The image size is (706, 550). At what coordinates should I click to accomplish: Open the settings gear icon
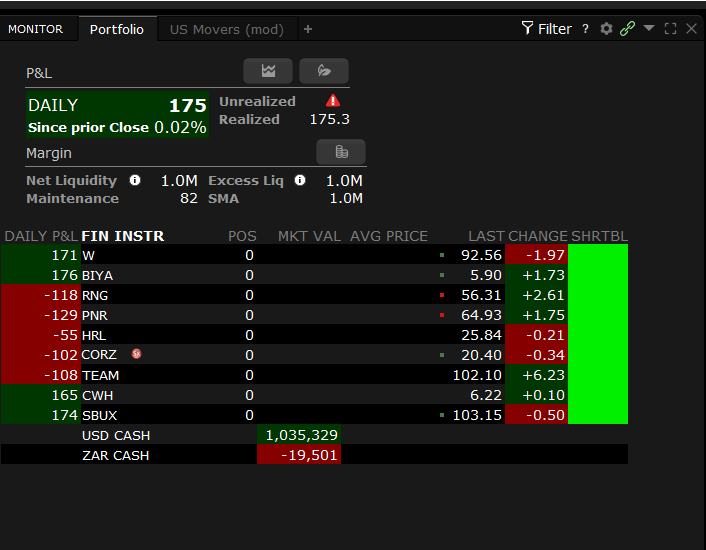[x=606, y=29]
